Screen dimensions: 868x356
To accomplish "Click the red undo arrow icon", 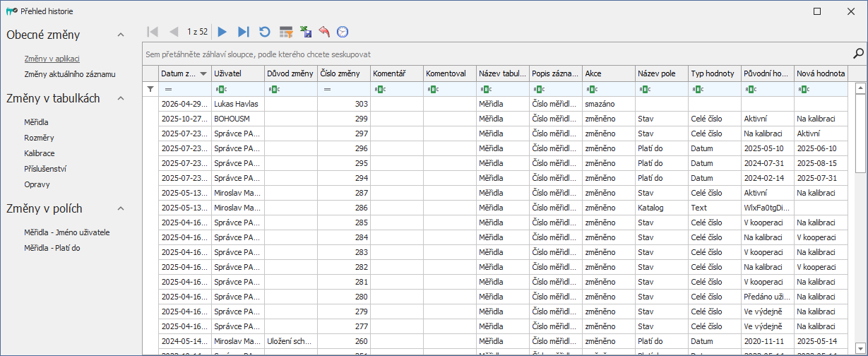I will point(324,32).
